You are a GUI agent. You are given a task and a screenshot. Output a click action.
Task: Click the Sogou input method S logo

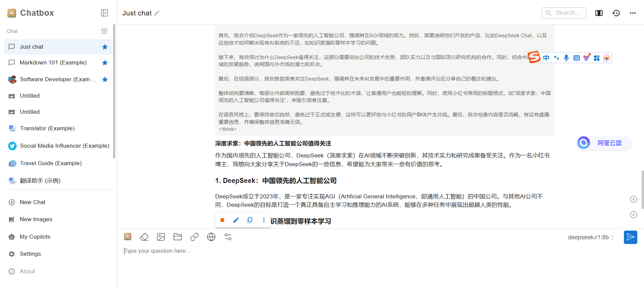(x=534, y=57)
